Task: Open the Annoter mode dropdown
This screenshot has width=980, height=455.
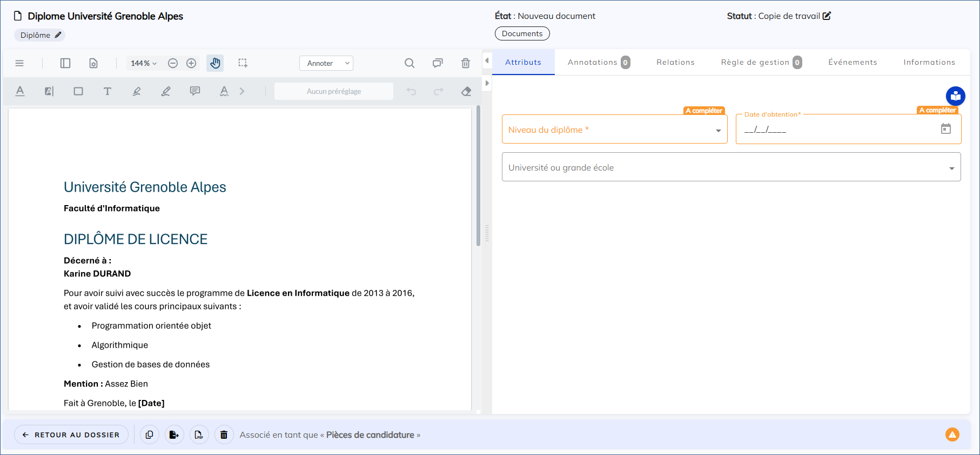Action: [x=326, y=63]
